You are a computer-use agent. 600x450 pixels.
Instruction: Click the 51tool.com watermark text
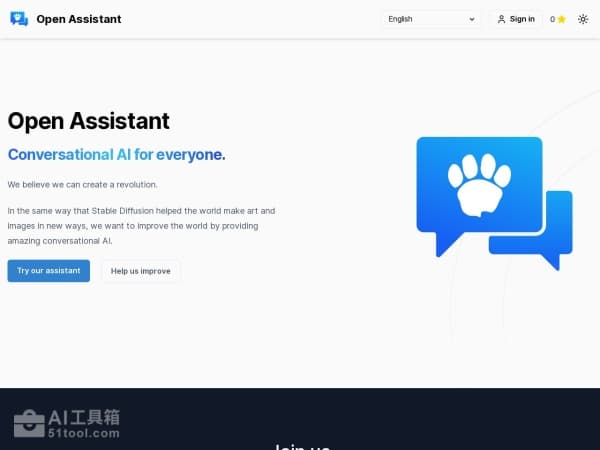point(84,433)
